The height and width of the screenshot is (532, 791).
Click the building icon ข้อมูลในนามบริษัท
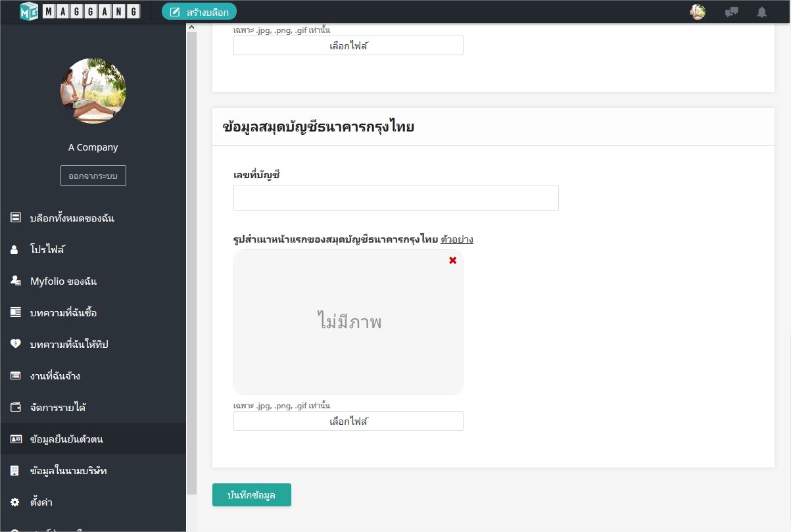(x=14, y=470)
